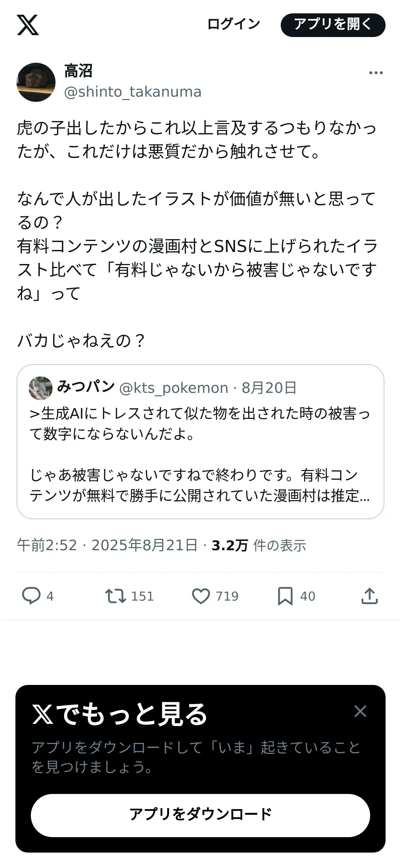Click the 高沼 display name
The width and height of the screenshot is (401, 868).
pyautogui.click(x=78, y=71)
